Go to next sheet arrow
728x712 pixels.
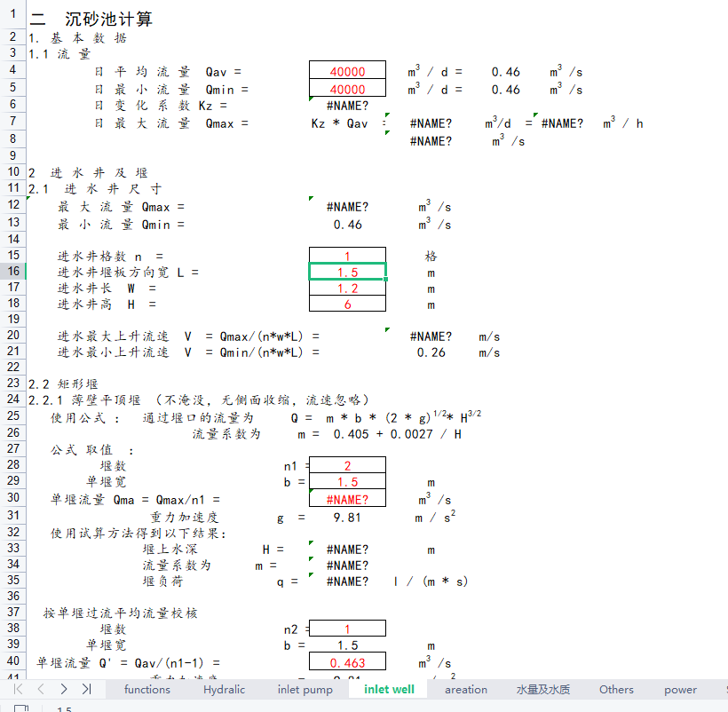point(64,689)
